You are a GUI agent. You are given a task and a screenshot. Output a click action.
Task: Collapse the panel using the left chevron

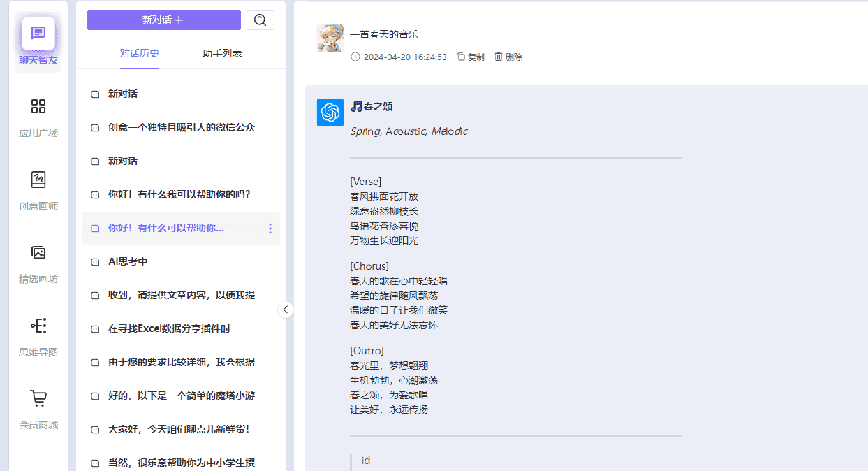tap(285, 309)
